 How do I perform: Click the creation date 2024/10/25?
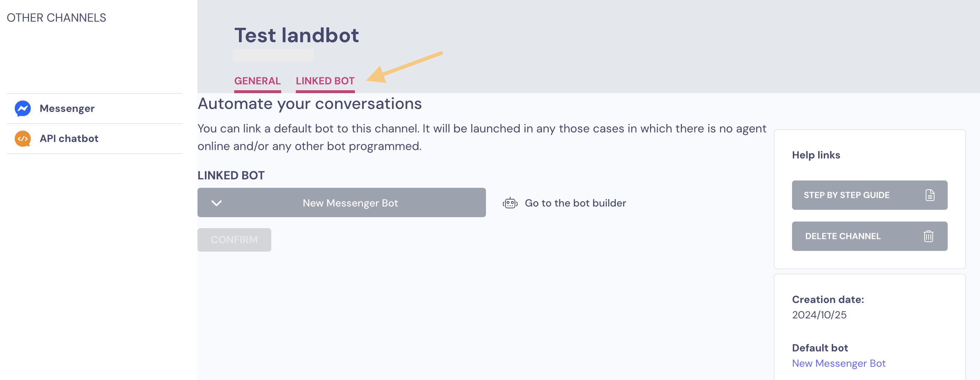[x=819, y=315]
